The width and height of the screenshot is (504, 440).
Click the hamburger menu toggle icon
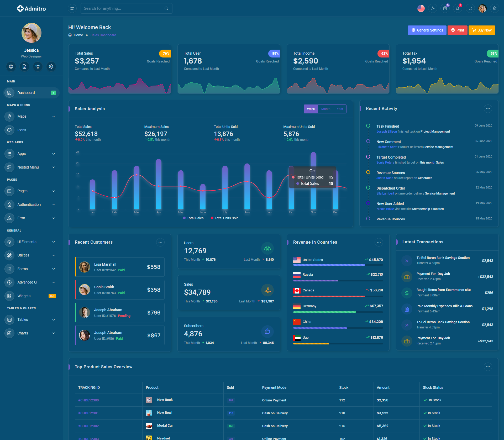tap(72, 8)
